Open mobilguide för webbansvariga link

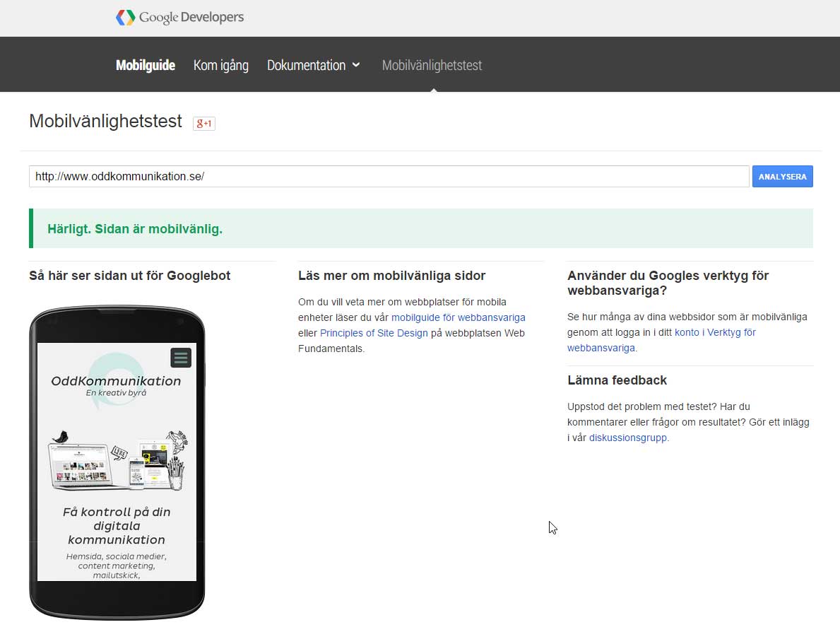[458, 317]
